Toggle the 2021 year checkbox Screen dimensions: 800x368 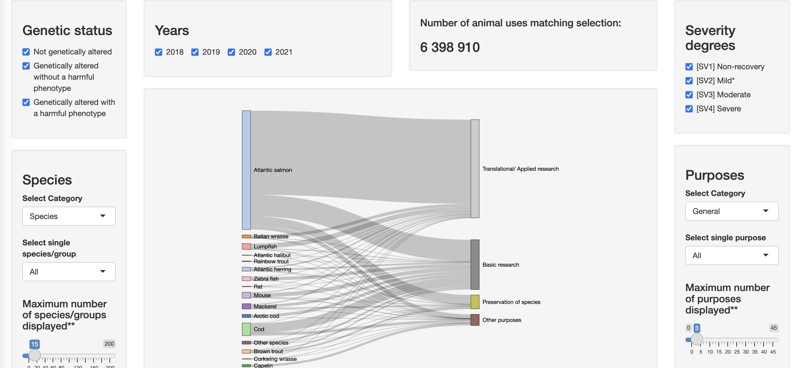click(x=268, y=52)
